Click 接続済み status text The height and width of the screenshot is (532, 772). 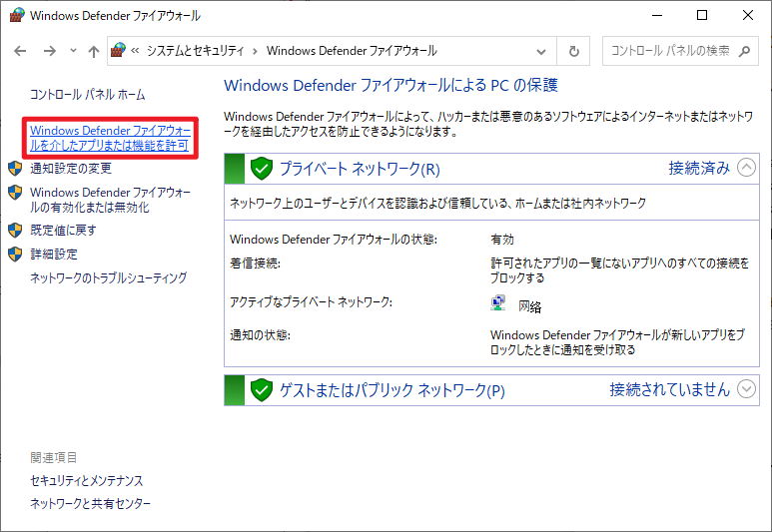point(699,169)
